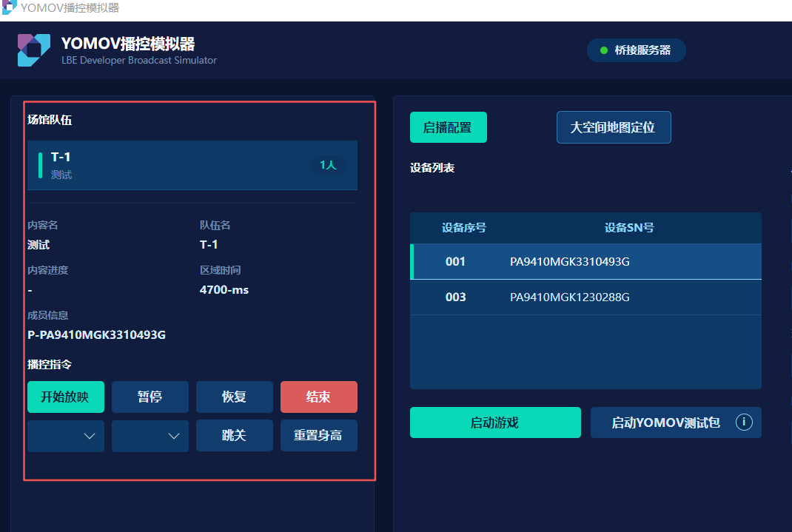Open the 大空间地图定位 tab
Screen dimensions: 792x532
[x=613, y=127]
